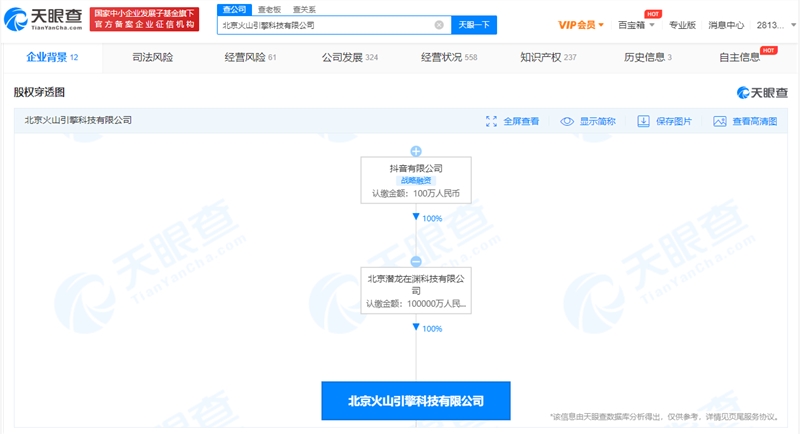Click the 天眼一下 search button
This screenshot has width=800, height=434.
click(474, 25)
